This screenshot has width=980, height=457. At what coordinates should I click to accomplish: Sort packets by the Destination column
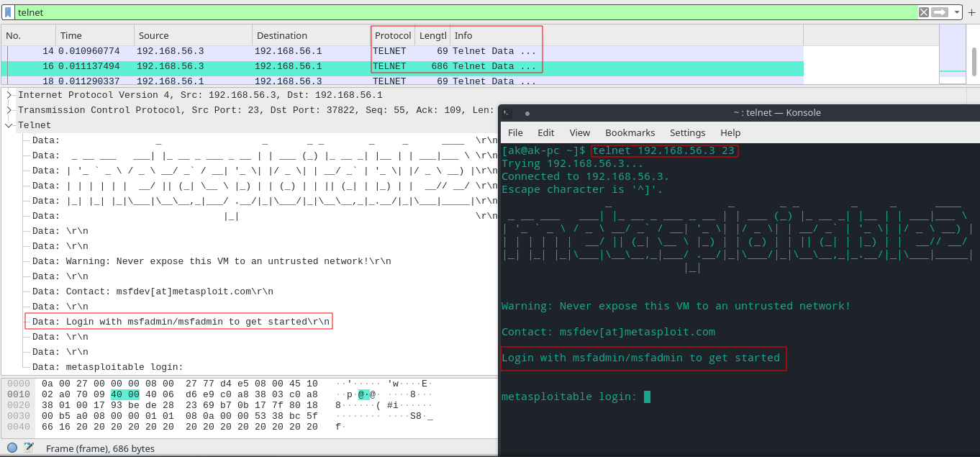coord(311,35)
